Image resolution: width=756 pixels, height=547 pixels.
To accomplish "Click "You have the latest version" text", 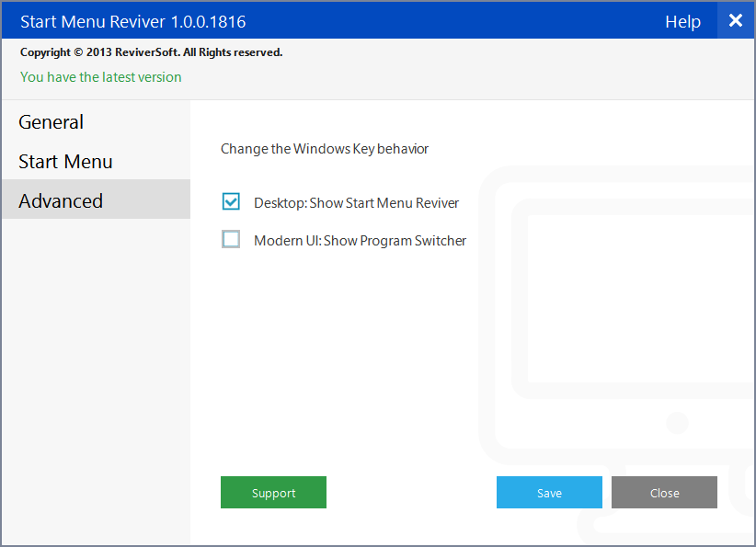I will click(x=101, y=77).
